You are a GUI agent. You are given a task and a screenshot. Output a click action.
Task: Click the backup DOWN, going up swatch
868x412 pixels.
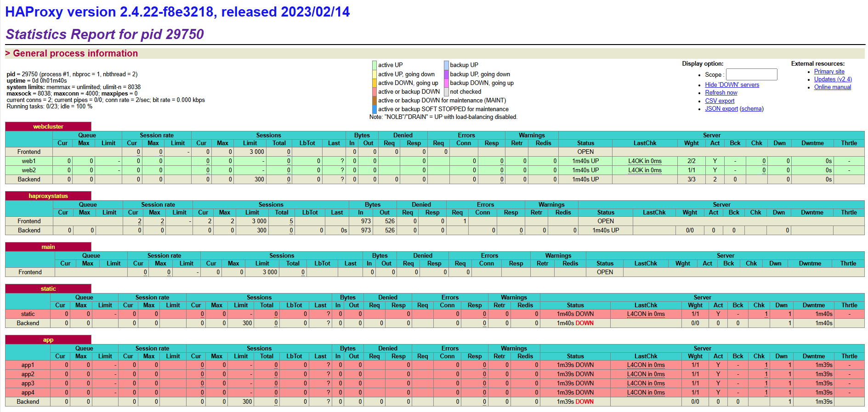click(x=446, y=83)
